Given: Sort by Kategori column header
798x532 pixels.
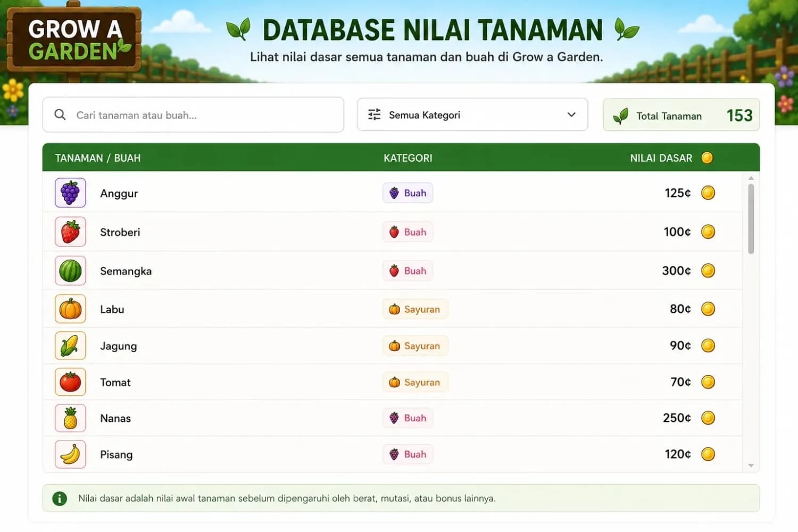Looking at the screenshot, I should click(408, 158).
